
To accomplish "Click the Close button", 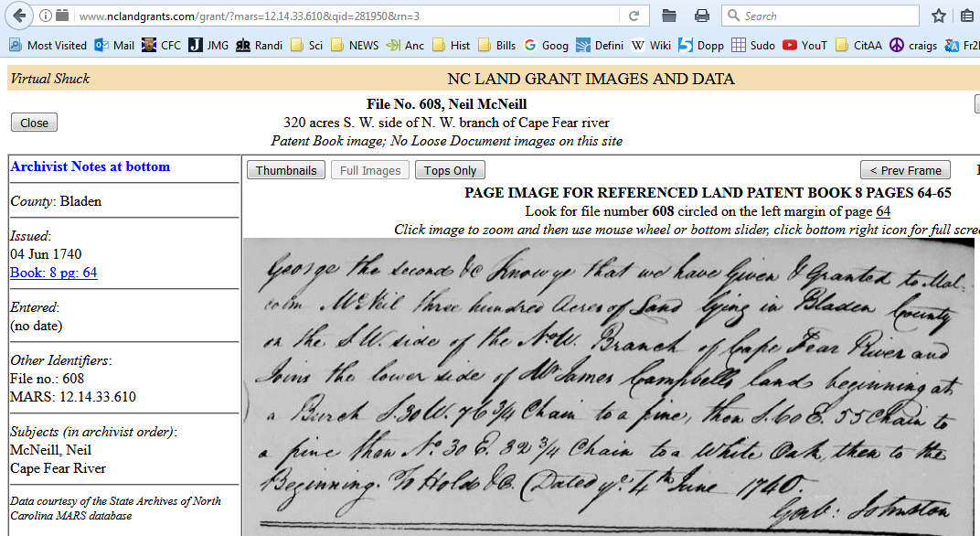I will pyautogui.click(x=35, y=123).
